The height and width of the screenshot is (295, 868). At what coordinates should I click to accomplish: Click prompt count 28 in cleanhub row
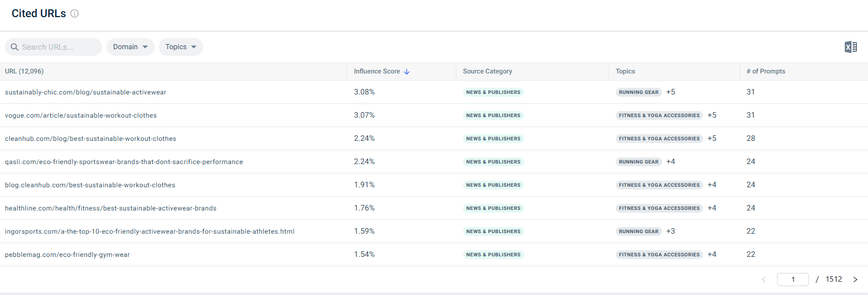(750, 139)
